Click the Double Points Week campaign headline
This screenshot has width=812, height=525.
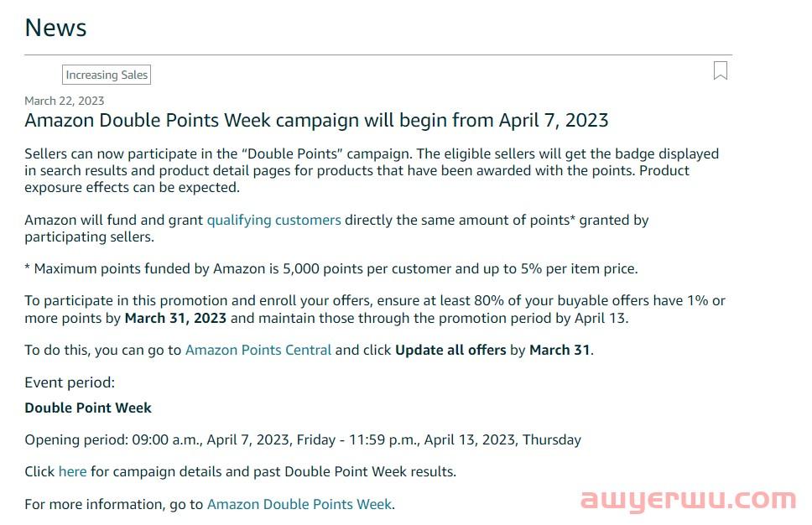316,120
